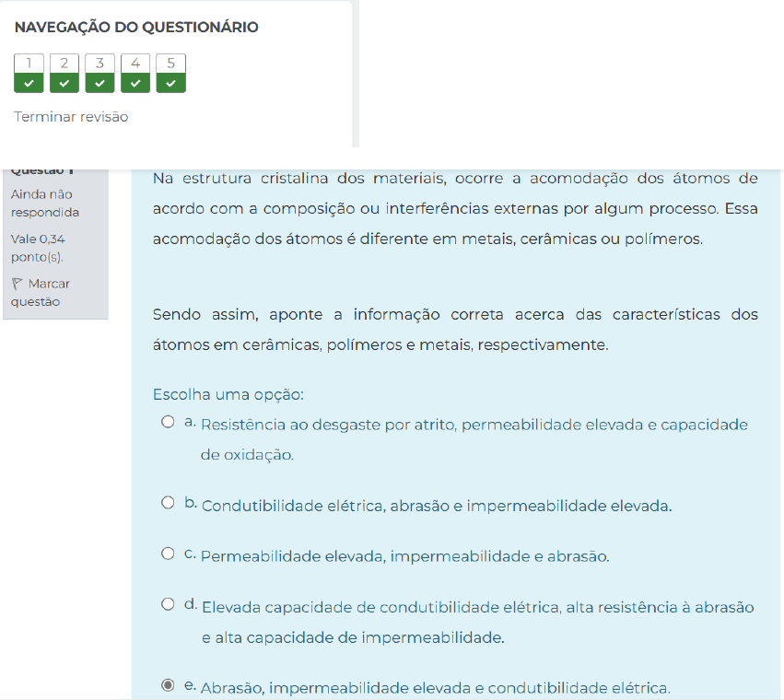
Task: Click green checkmark under question 5
Action: [x=170, y=84]
